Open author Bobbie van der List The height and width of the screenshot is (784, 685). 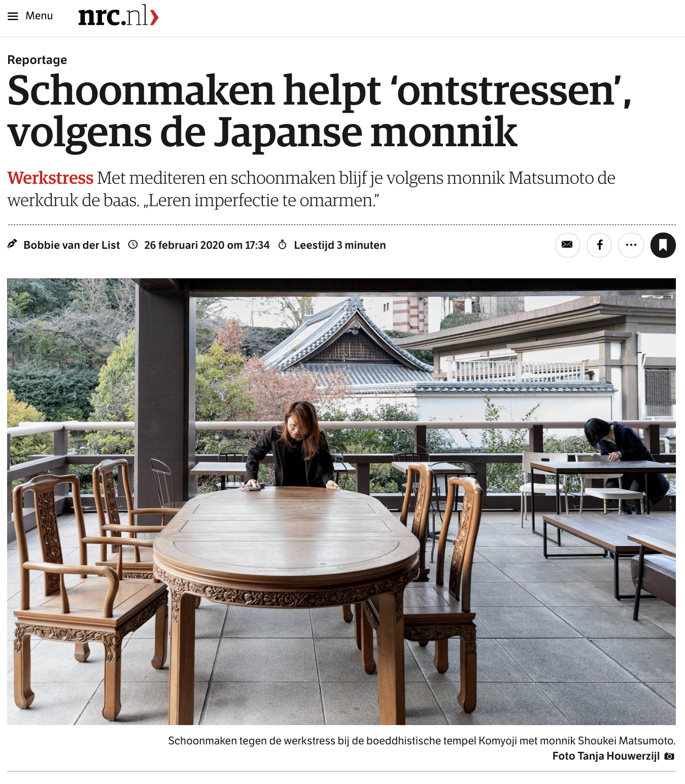coord(72,245)
